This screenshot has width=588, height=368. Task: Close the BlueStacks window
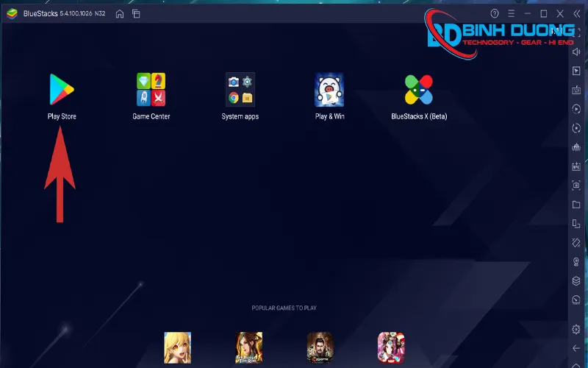pyautogui.click(x=560, y=13)
